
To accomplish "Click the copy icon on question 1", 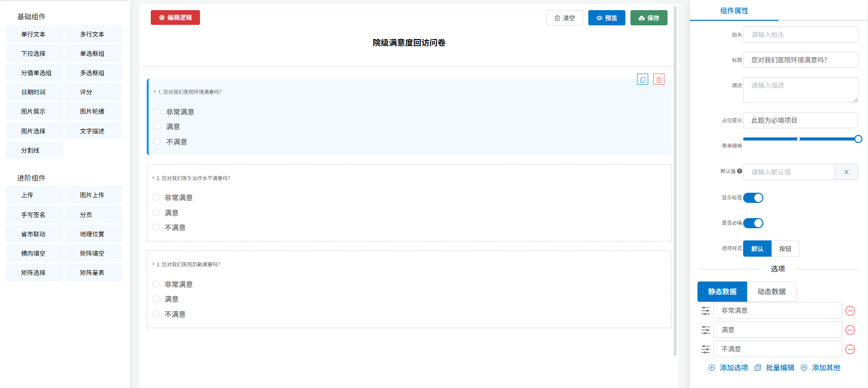I will pyautogui.click(x=643, y=80).
